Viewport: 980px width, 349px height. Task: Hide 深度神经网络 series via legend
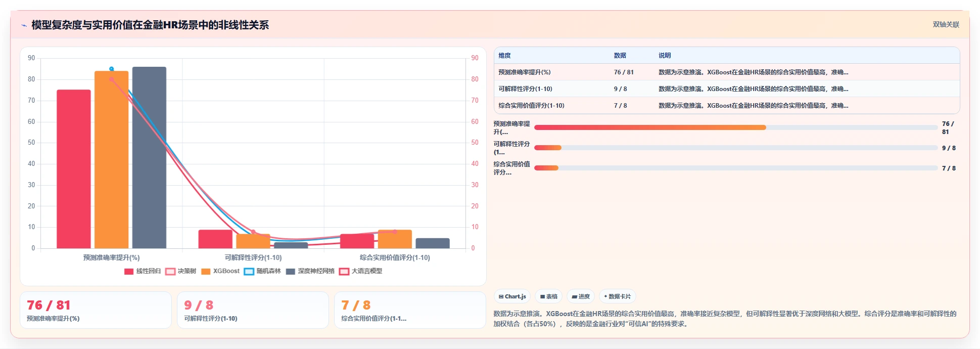click(310, 271)
